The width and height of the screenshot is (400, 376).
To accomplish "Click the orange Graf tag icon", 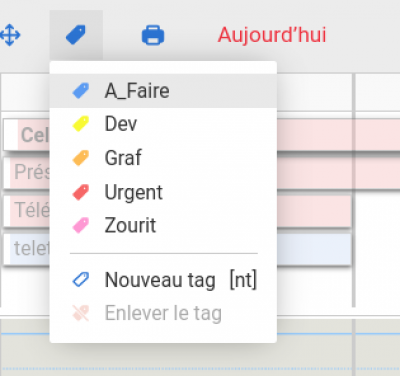I will click(x=81, y=158).
